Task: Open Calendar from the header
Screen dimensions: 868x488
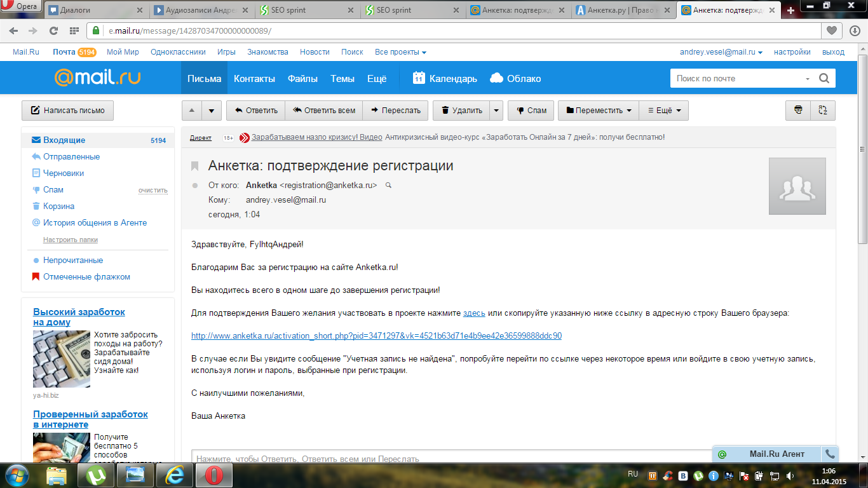Action: [445, 79]
